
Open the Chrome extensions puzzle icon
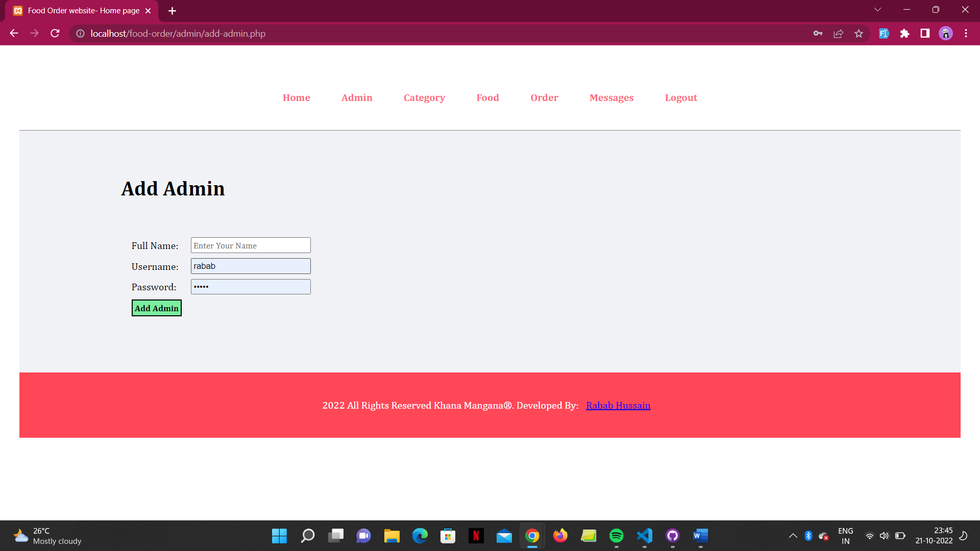point(905,33)
